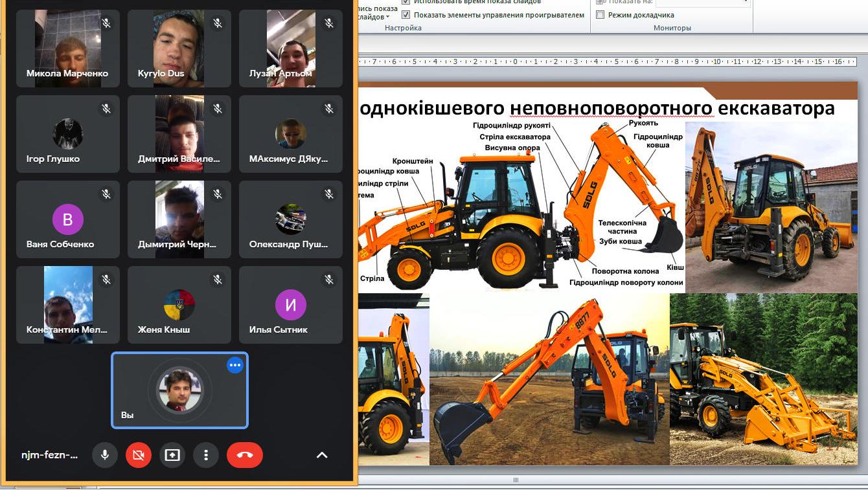Click your own 'Вы' self-view tile
This screenshot has width=868, height=490.
pos(179,390)
